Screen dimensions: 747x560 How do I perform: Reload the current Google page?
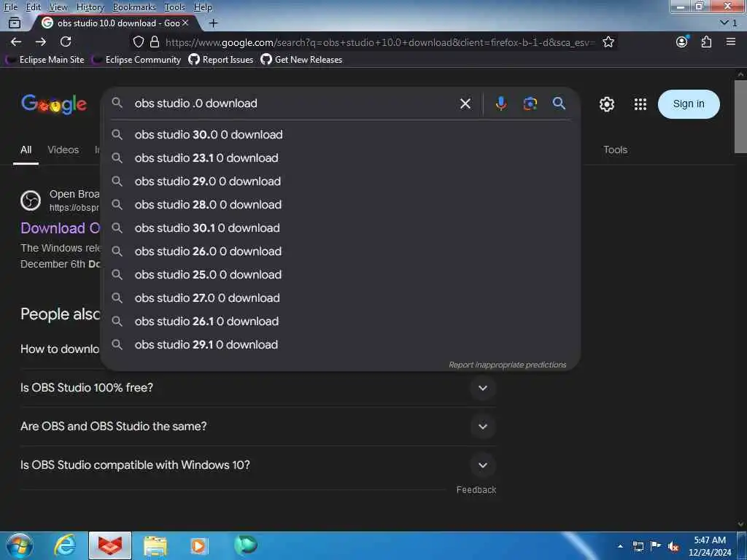[66, 42]
